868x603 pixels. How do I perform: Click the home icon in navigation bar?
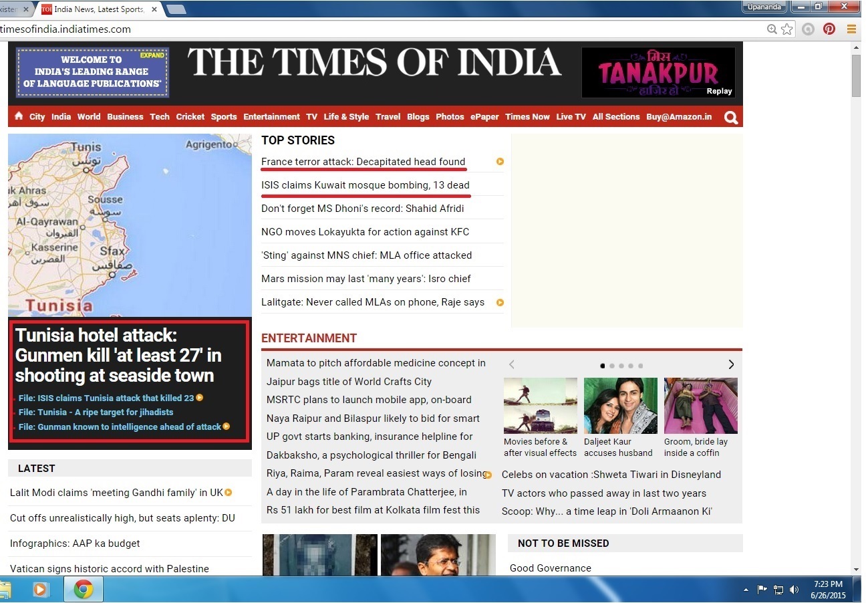point(19,116)
